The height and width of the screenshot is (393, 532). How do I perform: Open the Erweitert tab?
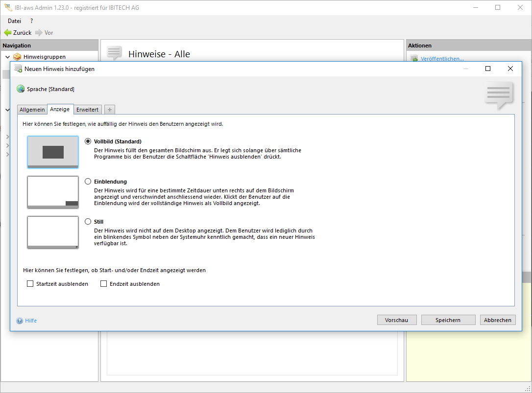87,110
